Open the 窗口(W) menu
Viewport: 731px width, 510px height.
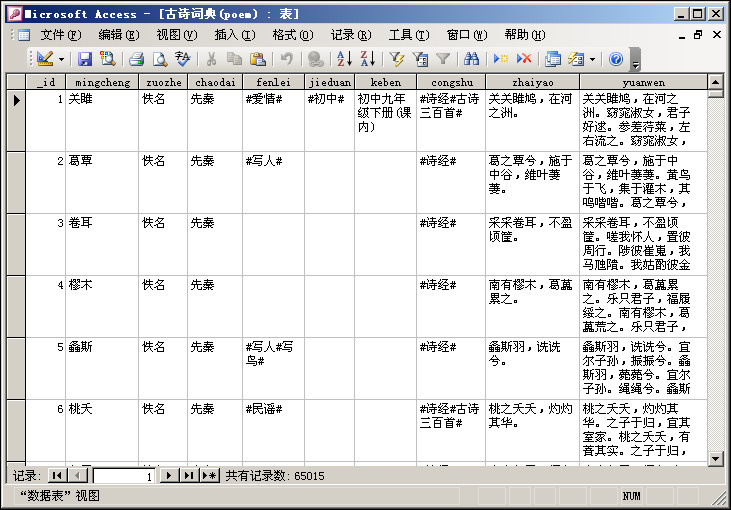tap(467, 35)
